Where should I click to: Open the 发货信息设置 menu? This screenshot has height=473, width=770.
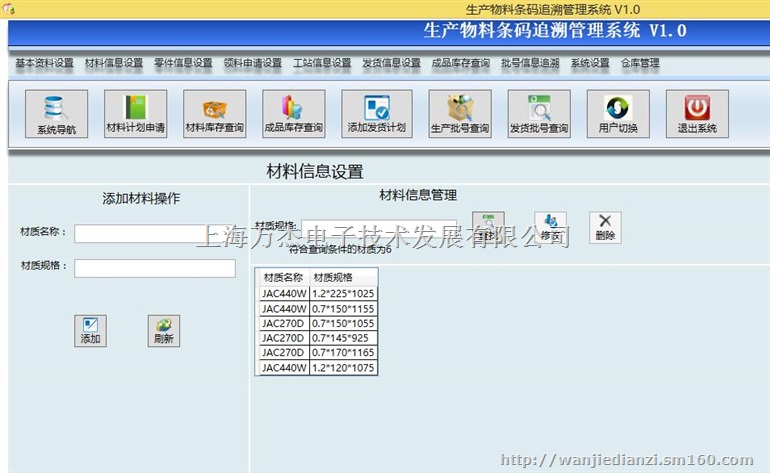391,63
